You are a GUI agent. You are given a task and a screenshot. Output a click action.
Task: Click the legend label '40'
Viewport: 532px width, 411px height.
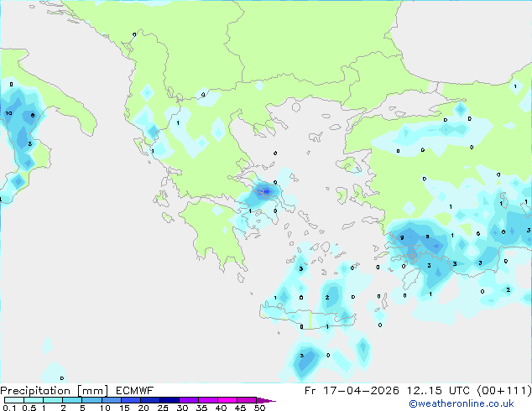point(221,408)
